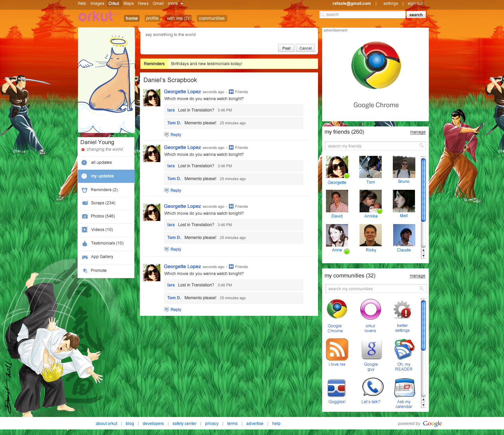Click communities list scroll up arrow

click(x=423, y=400)
